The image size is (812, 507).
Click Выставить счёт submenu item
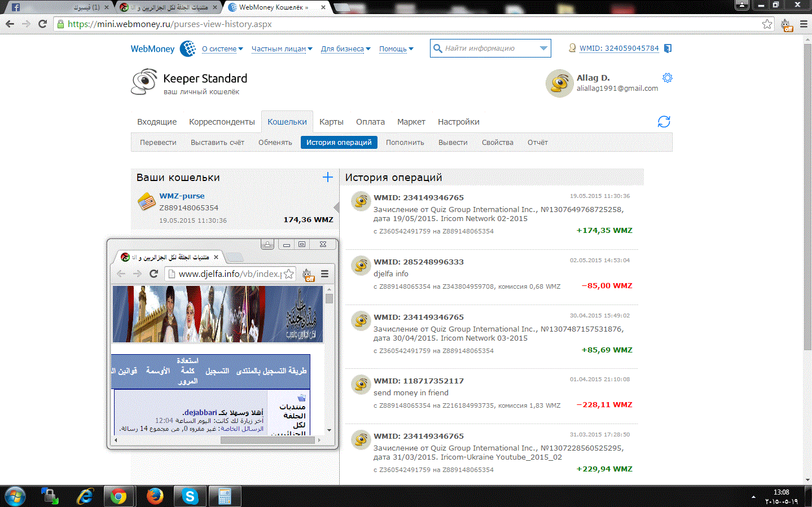click(x=217, y=143)
